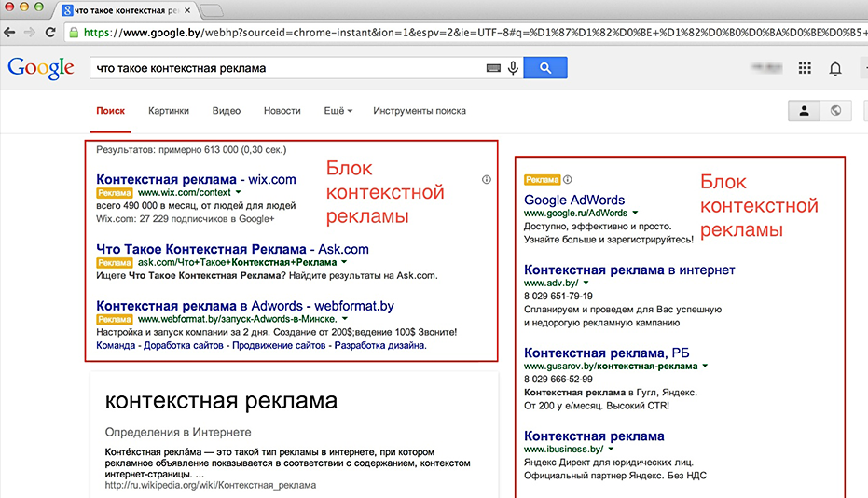Click the green padlock in the address bar
The image size is (868, 498).
tap(74, 33)
